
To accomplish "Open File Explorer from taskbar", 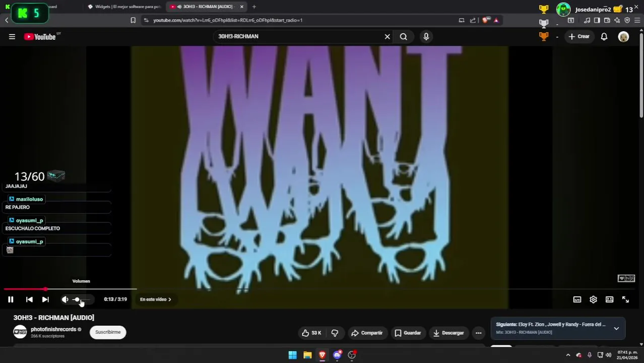I will [307, 355].
